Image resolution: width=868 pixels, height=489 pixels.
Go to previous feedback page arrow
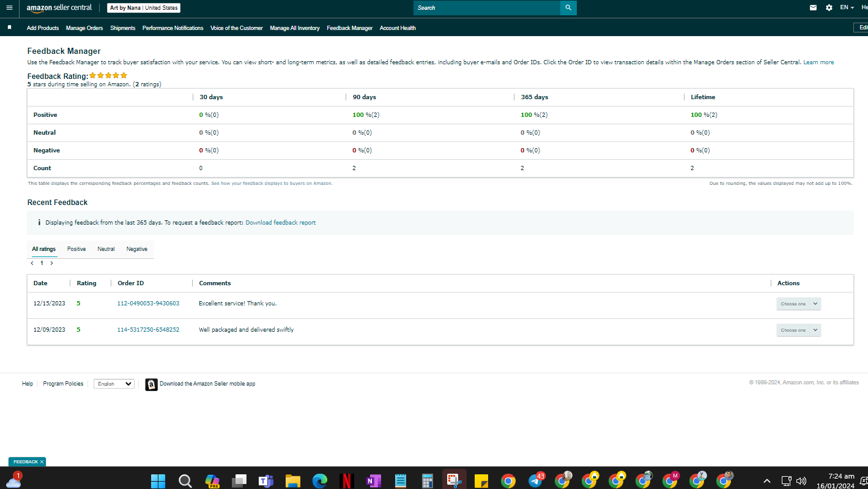click(32, 263)
